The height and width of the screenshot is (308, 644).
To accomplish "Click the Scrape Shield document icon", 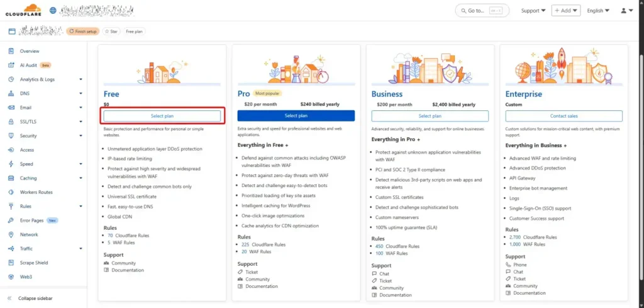I will (x=11, y=263).
